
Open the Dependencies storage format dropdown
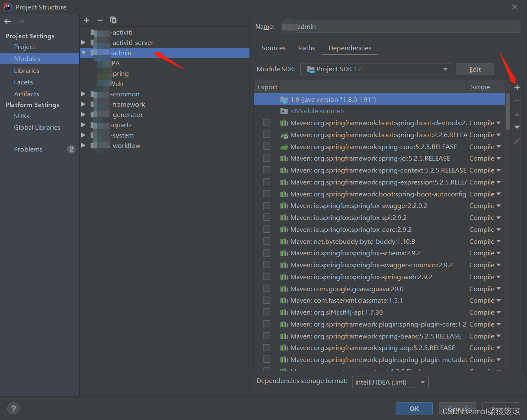pyautogui.click(x=390, y=382)
